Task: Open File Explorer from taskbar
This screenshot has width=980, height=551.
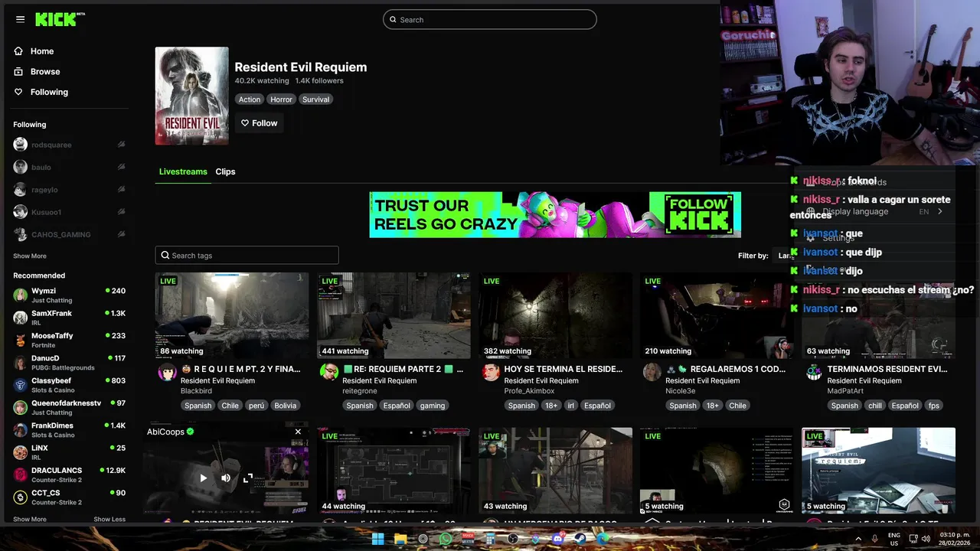Action: [x=400, y=539]
